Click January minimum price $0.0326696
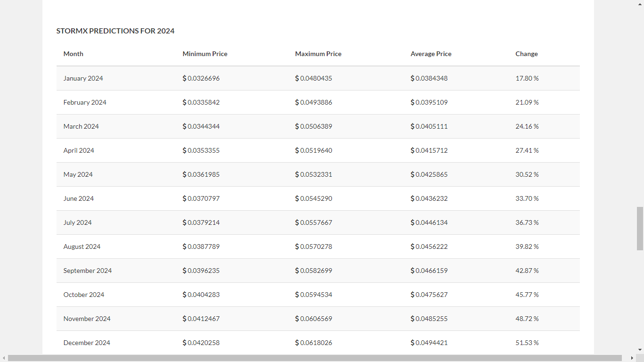The height and width of the screenshot is (362, 644). click(x=201, y=78)
